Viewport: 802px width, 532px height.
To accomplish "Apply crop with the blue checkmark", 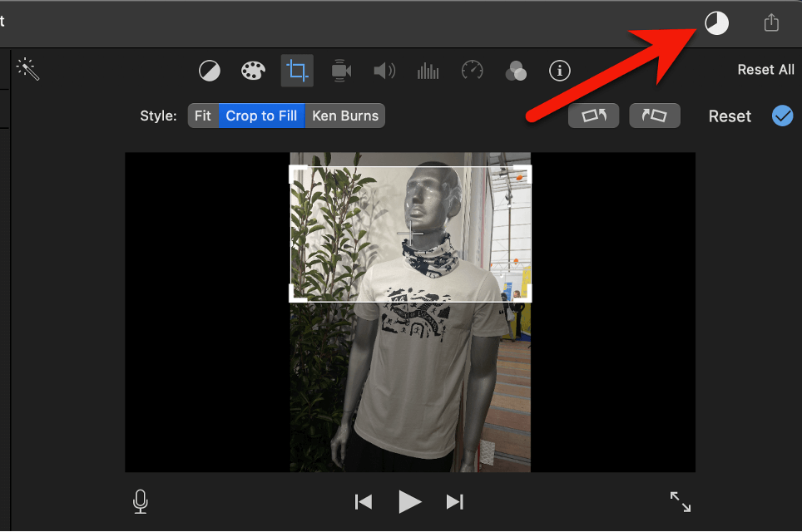I will 783,116.
